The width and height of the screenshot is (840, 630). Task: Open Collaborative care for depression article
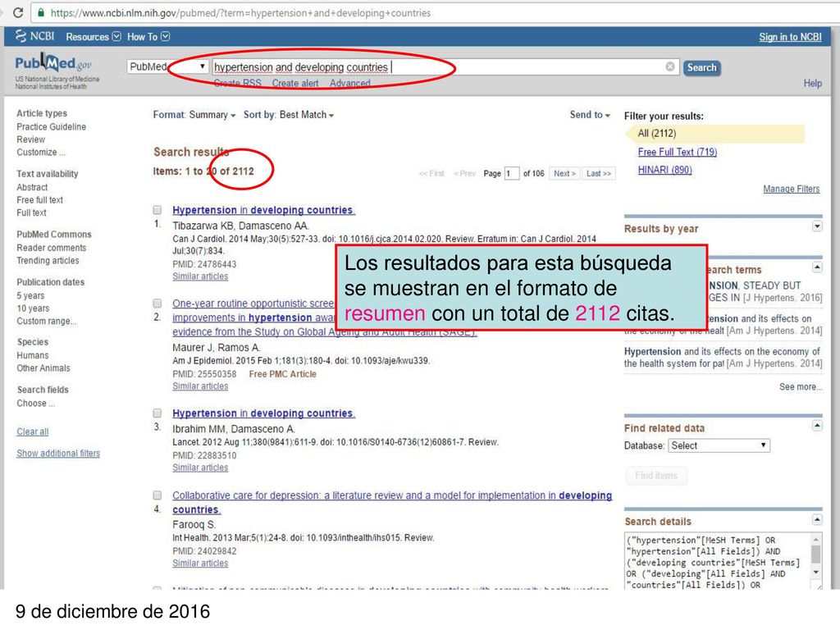click(x=391, y=503)
